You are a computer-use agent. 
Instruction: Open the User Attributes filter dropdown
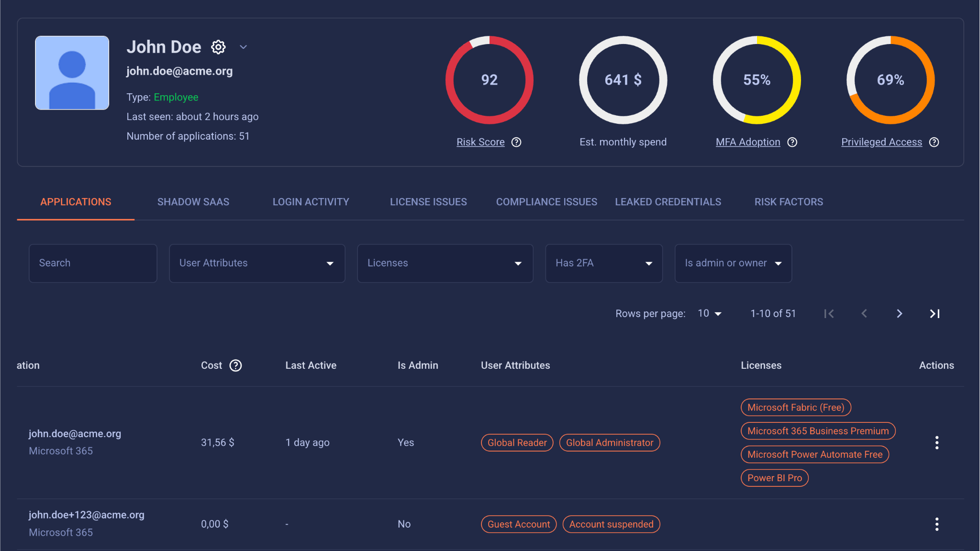[257, 264]
